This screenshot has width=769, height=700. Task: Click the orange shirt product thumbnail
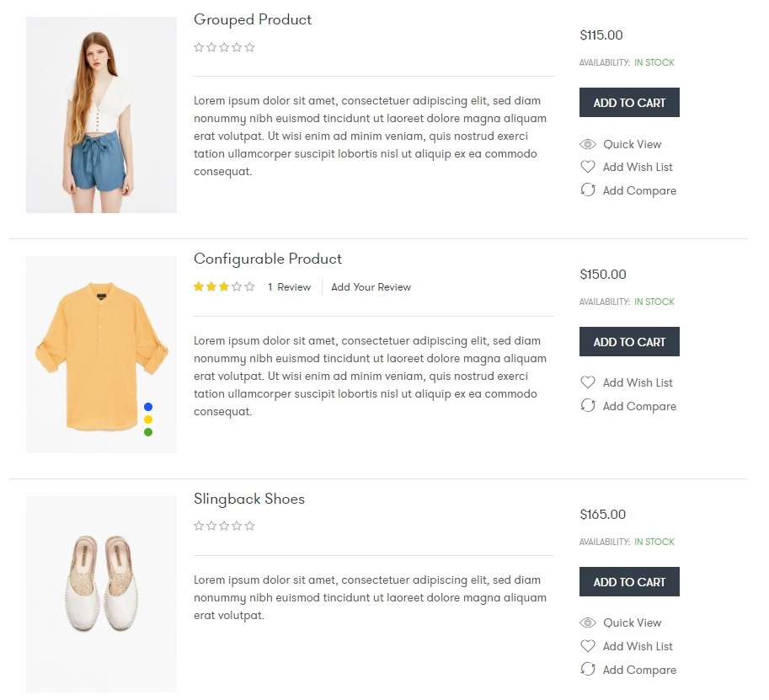click(x=101, y=354)
